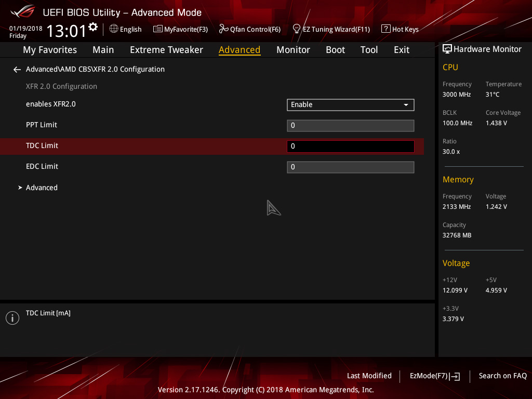
Task: Go to the Boot tab
Action: pyautogui.click(x=335, y=50)
